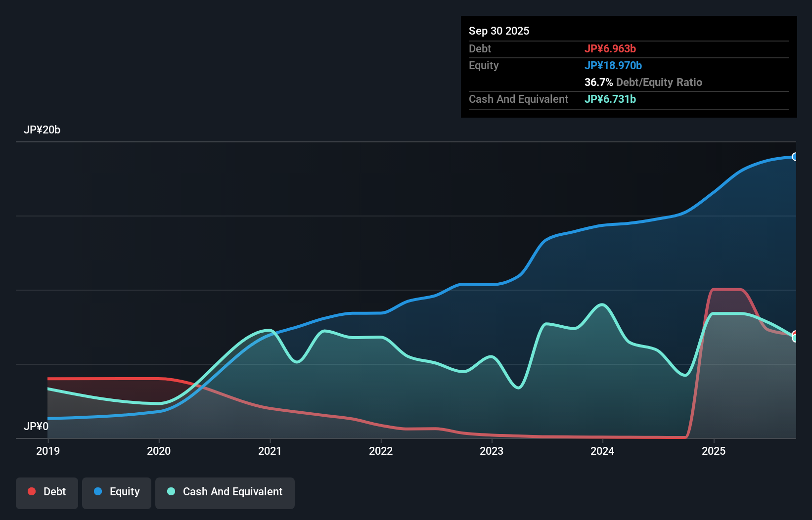This screenshot has width=812, height=520.
Task: Click the blue Equity value JP¥18.970b in tooltip
Action: pyautogui.click(x=614, y=65)
